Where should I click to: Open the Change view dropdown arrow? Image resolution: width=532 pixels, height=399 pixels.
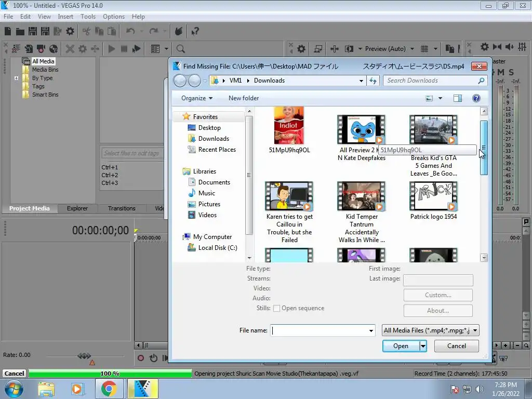440,98
